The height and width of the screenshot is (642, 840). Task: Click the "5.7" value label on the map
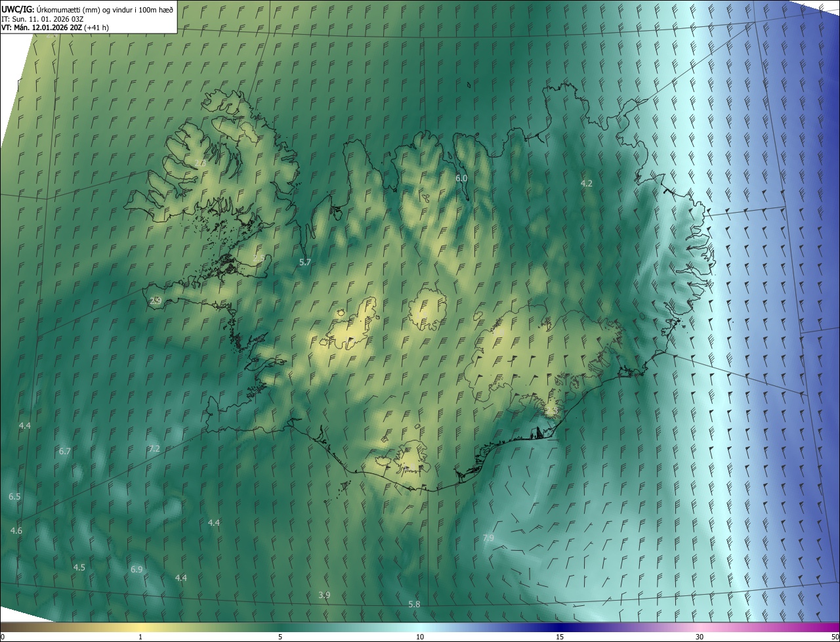[x=305, y=262]
